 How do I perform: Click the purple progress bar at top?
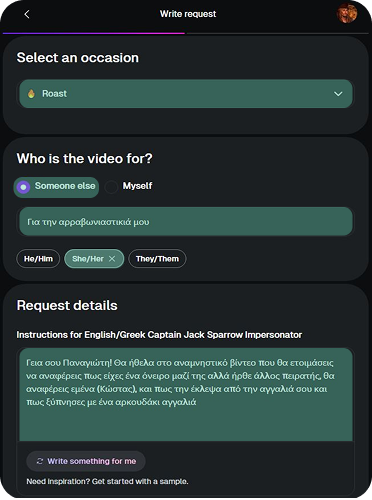click(x=94, y=33)
